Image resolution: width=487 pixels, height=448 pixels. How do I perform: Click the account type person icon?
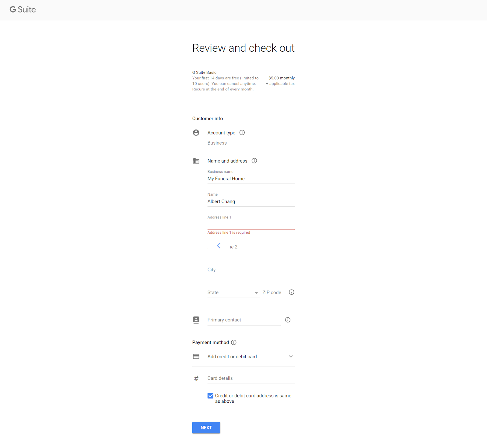coord(196,132)
